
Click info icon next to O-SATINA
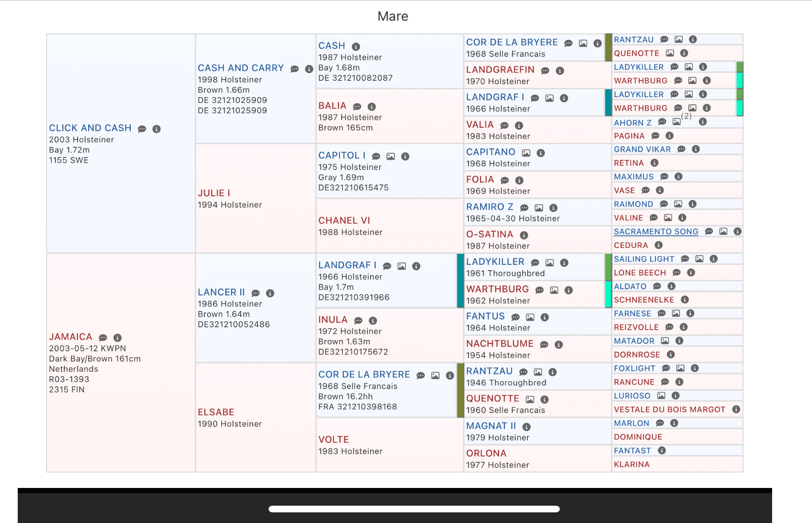click(524, 235)
